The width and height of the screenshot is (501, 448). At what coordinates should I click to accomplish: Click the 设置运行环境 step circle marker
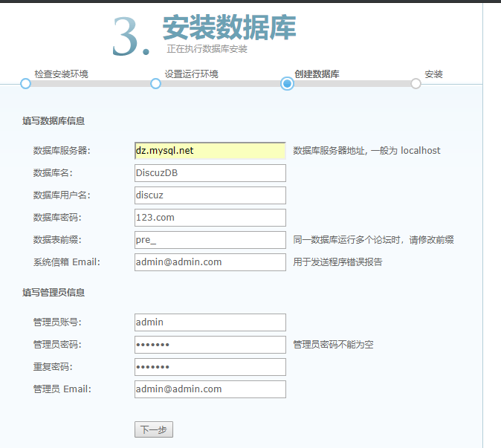click(x=155, y=84)
